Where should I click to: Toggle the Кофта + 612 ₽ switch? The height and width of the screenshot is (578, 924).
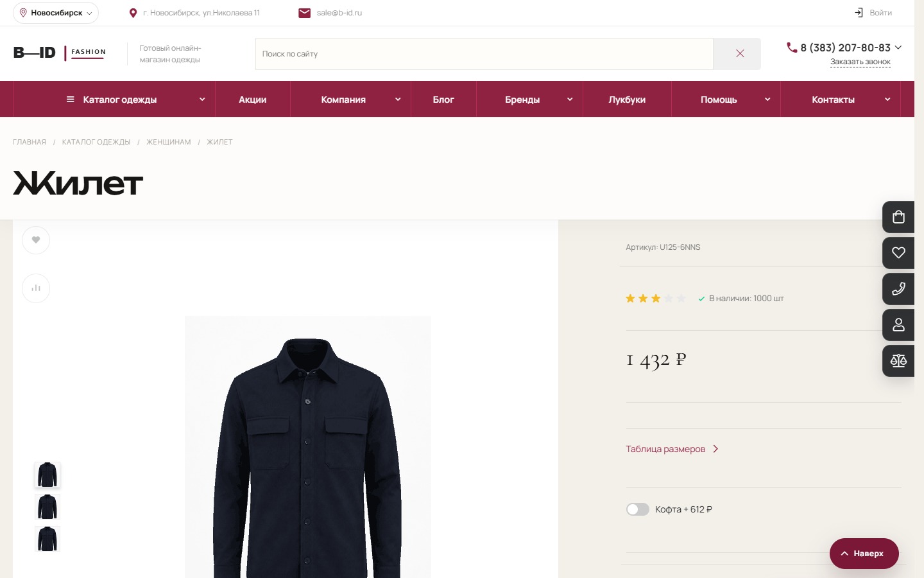[638, 509]
